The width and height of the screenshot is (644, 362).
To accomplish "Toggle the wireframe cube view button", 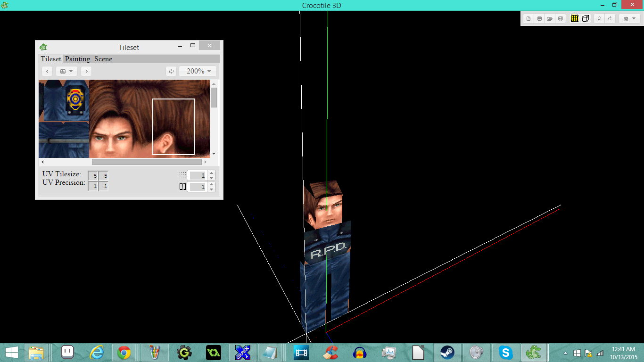I will 585,19.
